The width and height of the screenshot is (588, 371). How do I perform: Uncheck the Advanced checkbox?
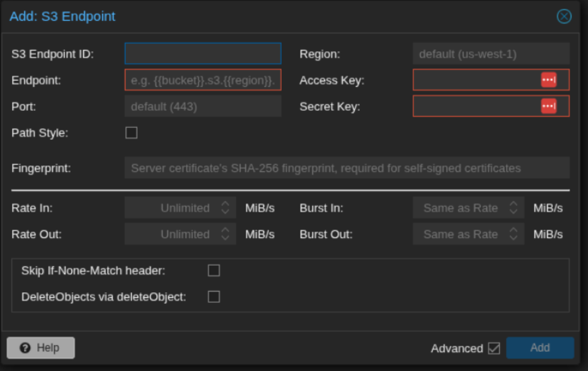(x=494, y=348)
